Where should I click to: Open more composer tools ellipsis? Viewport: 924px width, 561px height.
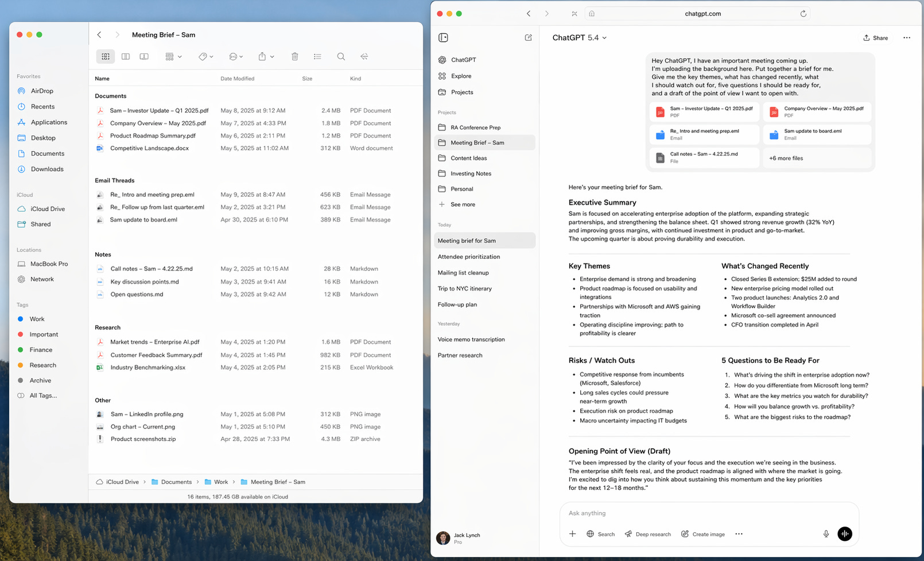[739, 534]
